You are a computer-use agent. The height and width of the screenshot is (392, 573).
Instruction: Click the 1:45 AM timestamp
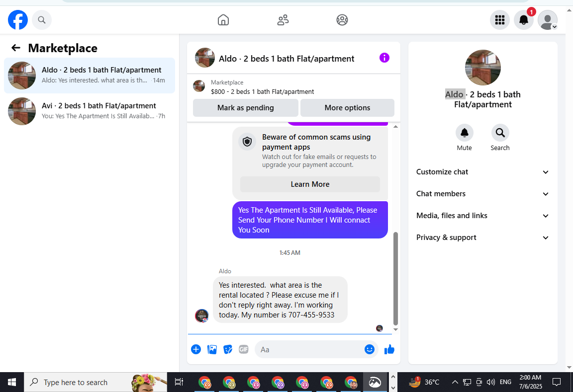point(290,252)
